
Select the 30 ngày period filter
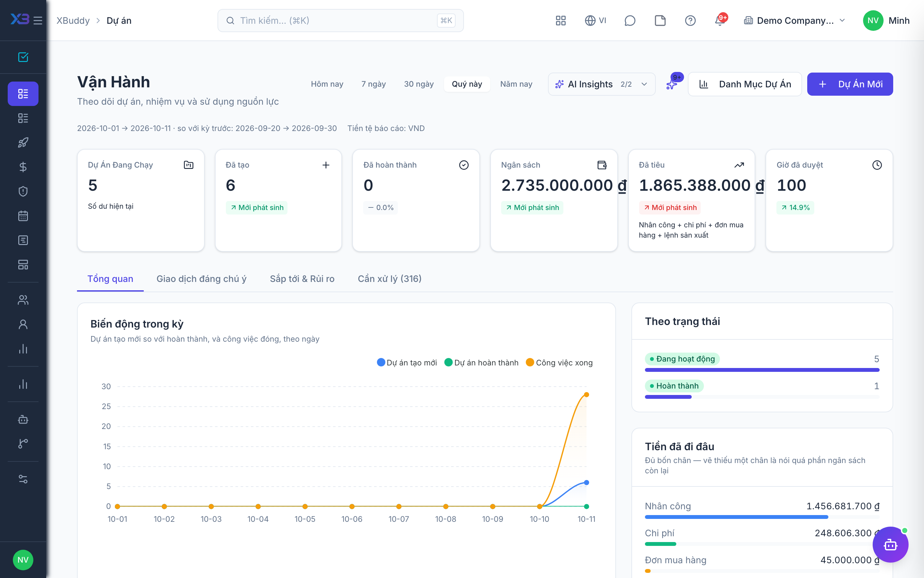click(419, 84)
